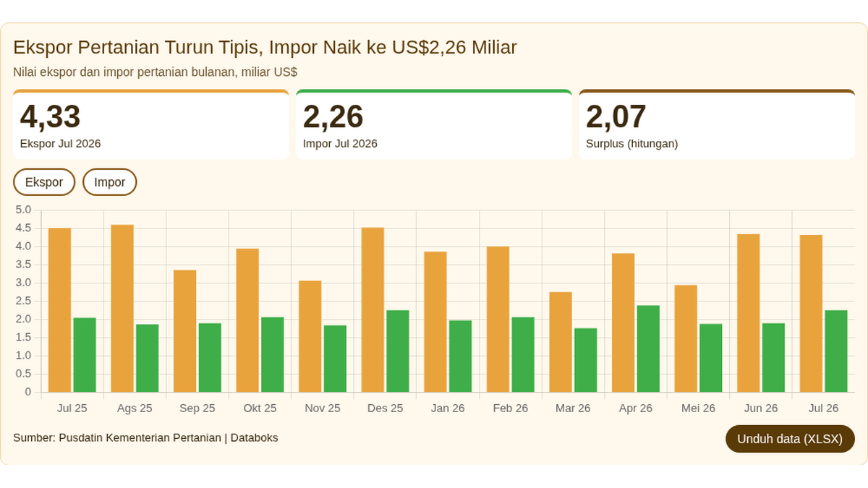Pick the orange export bar for Ags 25

tap(122, 309)
